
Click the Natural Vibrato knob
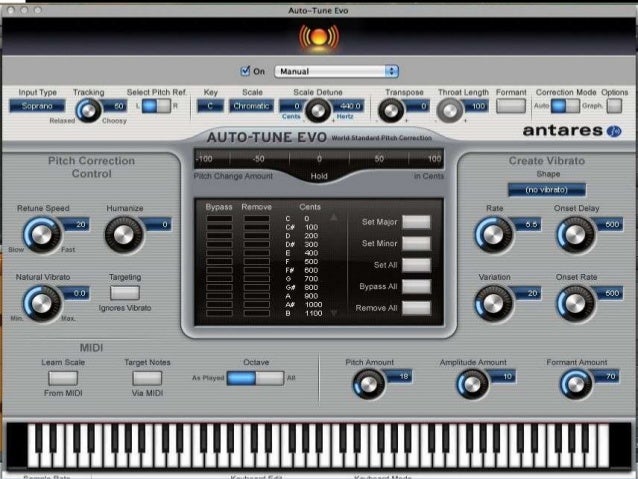[42, 304]
